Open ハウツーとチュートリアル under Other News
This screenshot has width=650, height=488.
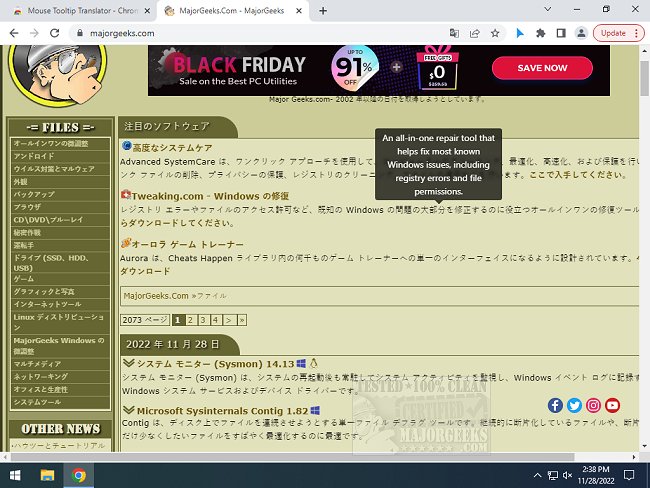pyautogui.click(x=60, y=445)
